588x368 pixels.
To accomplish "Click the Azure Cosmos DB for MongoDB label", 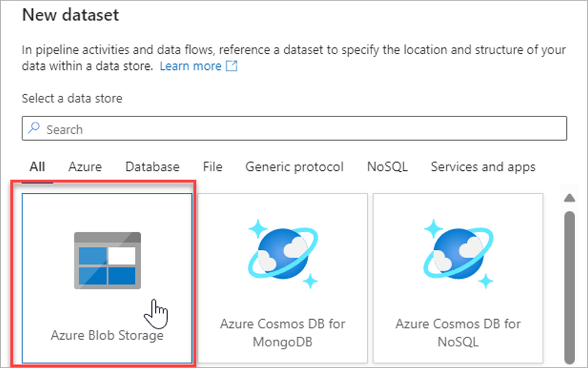I will coord(283,332).
